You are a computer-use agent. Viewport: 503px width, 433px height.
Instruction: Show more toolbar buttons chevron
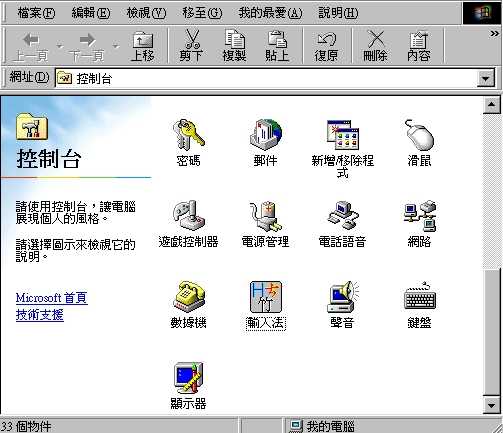tap(494, 34)
